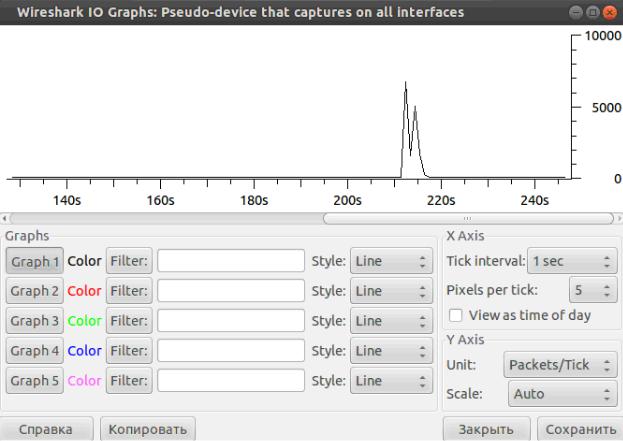Click the Справка help button
Screen dimensions: 623x441
tap(46, 429)
